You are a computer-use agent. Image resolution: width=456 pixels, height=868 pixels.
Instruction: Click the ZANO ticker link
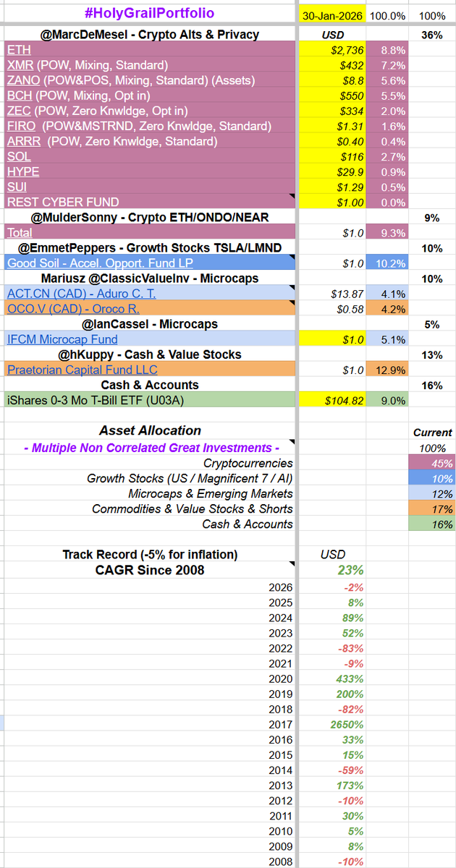(x=23, y=80)
